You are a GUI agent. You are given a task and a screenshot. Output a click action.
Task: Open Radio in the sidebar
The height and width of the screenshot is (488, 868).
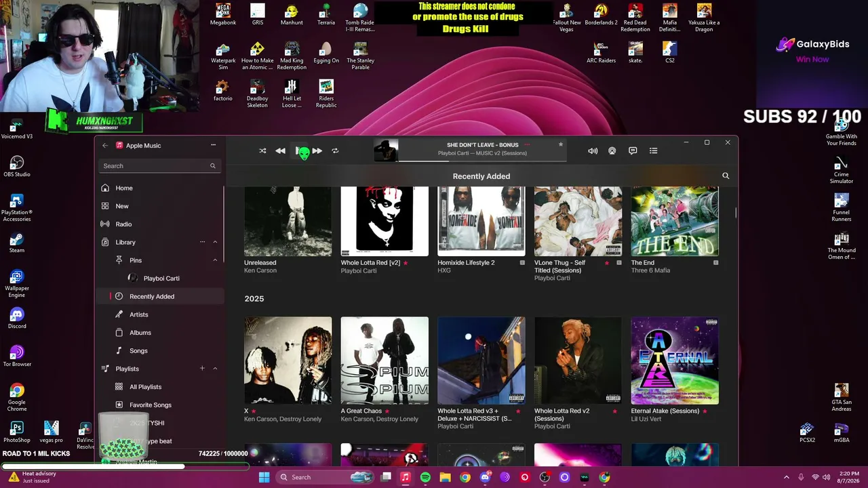pyautogui.click(x=159, y=224)
